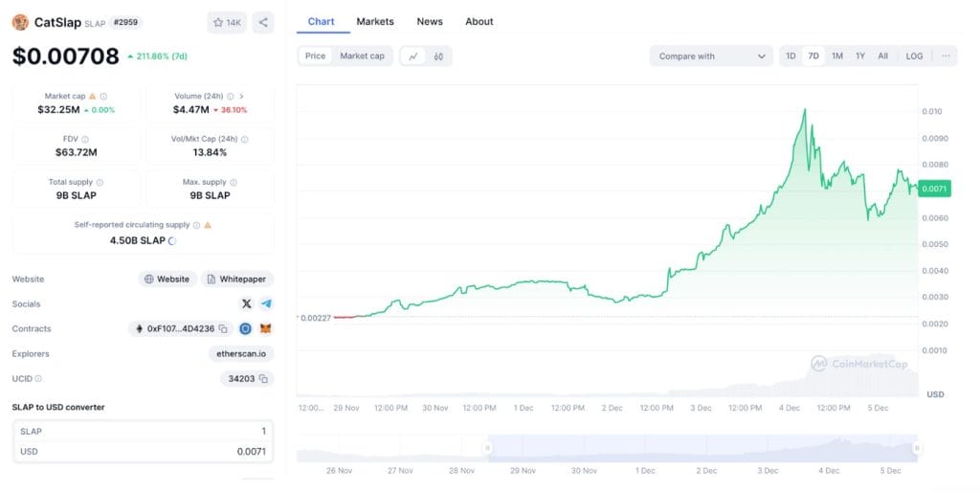Open the Telegram social link
The width and height of the screenshot is (980, 492).
[266, 303]
